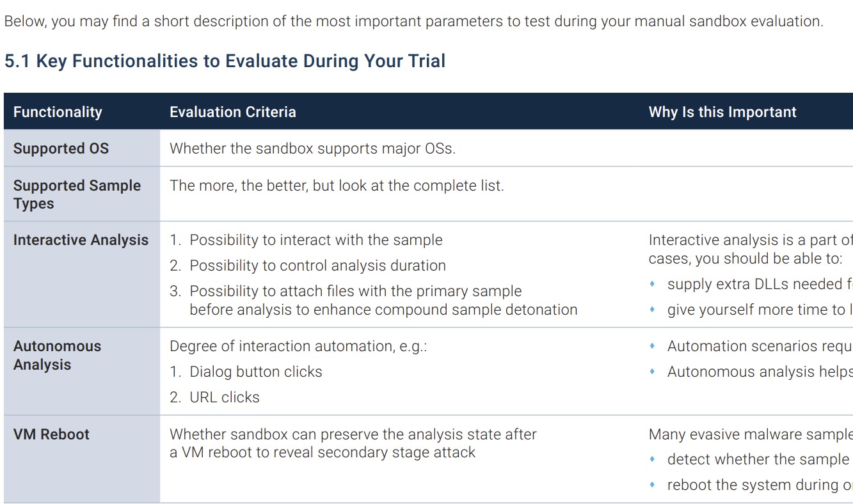Viewport: 853px width, 504px height.
Task: Click the Why Is this Important header
Action: [722, 112]
